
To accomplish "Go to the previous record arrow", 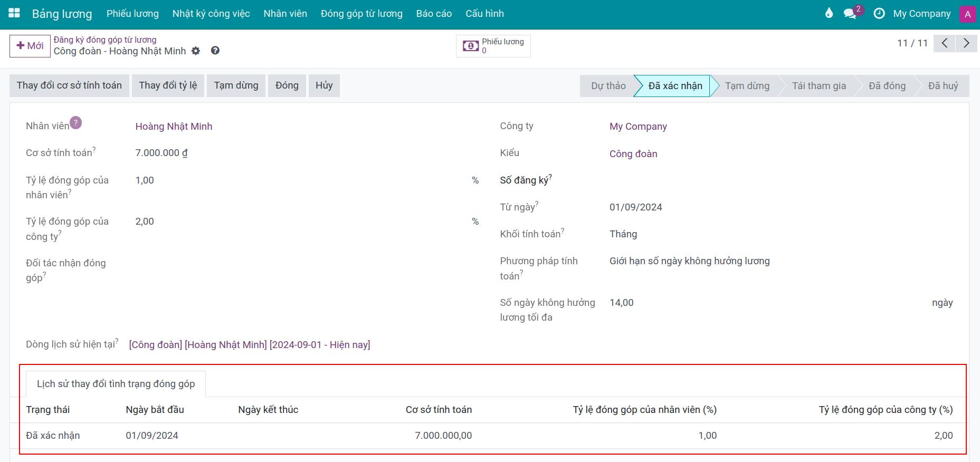I will point(945,43).
